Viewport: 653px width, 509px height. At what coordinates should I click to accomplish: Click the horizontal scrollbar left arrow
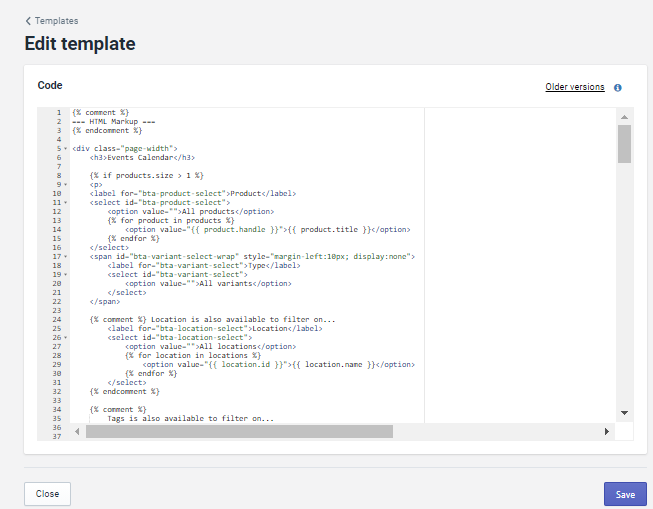coord(78,431)
